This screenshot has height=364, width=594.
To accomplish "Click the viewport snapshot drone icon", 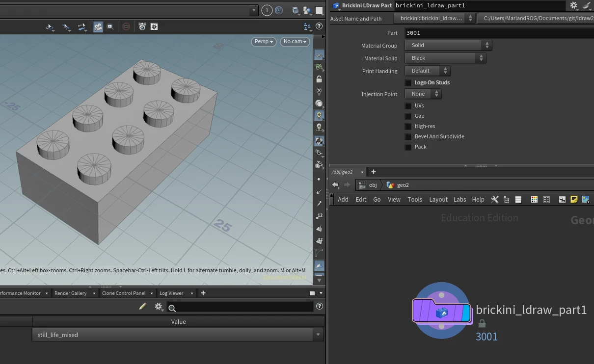I will (142, 27).
